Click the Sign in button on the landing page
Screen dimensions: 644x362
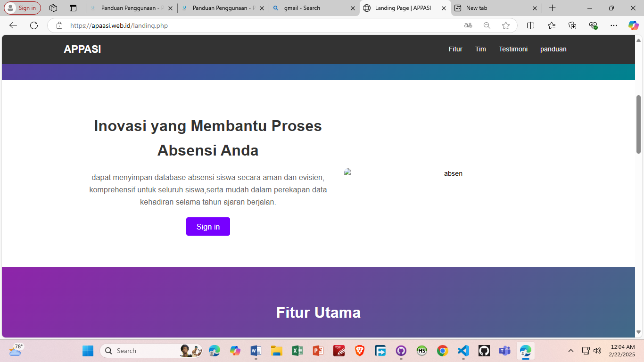tap(208, 226)
